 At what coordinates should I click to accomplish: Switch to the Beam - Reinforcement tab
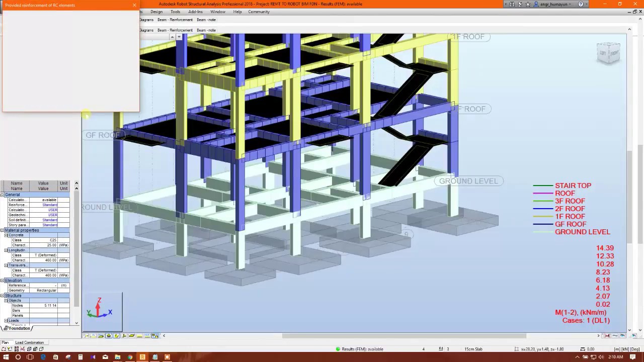175,30
